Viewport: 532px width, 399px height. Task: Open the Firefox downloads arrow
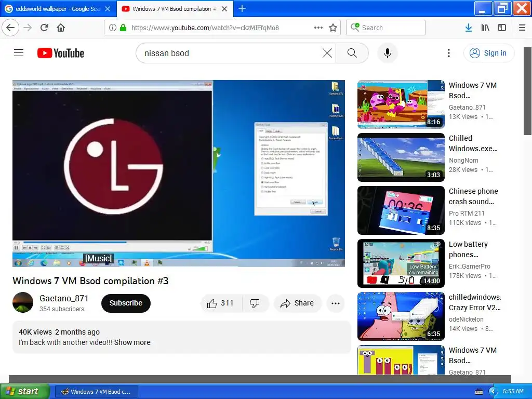pos(469,28)
